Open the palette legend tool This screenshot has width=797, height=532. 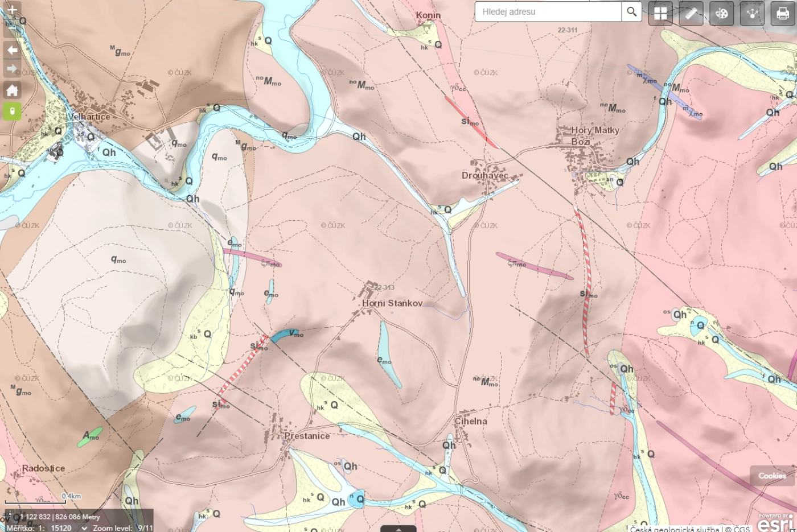[x=721, y=13]
